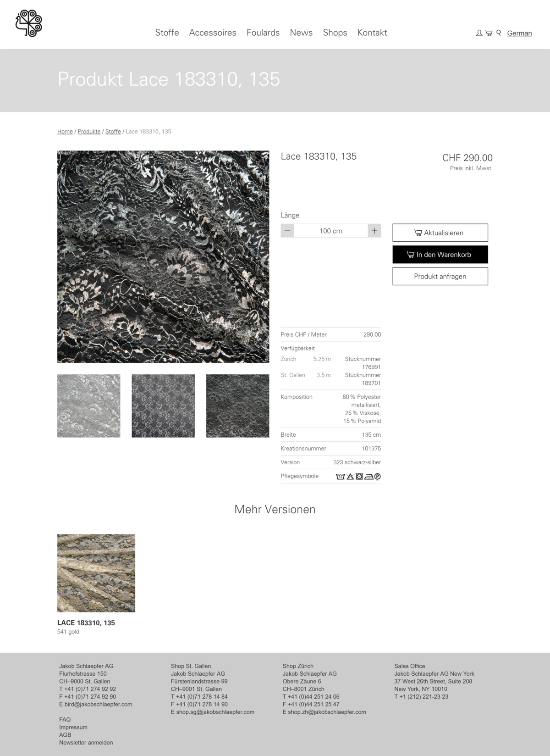Click the search magnifier icon

click(499, 33)
